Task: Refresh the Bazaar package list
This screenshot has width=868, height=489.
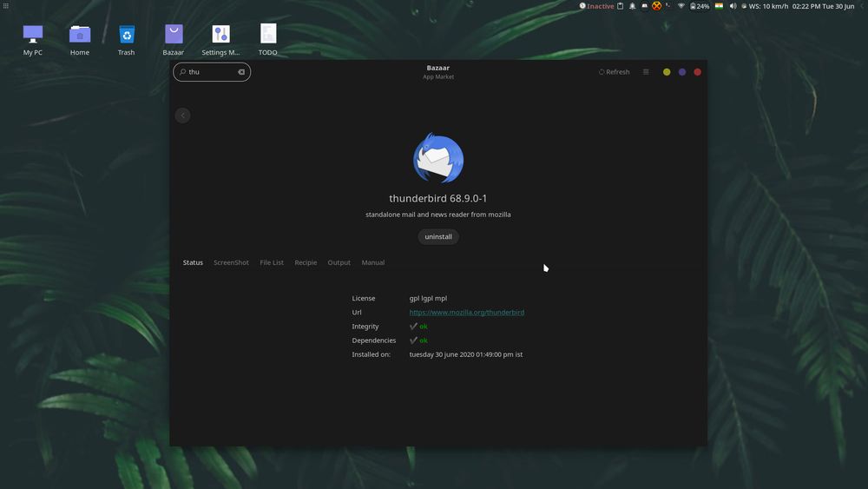Action: click(615, 72)
